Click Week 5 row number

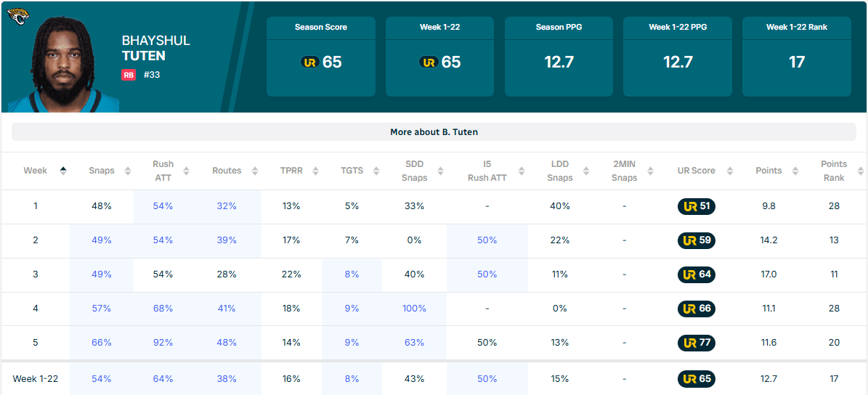point(36,343)
